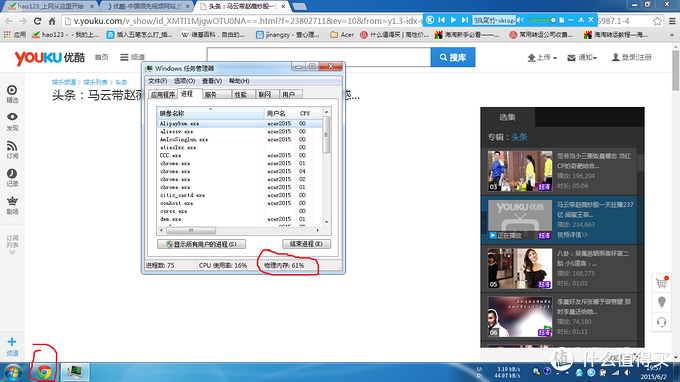
Task: Click the show processes from all users button
Action: pyautogui.click(x=202, y=244)
